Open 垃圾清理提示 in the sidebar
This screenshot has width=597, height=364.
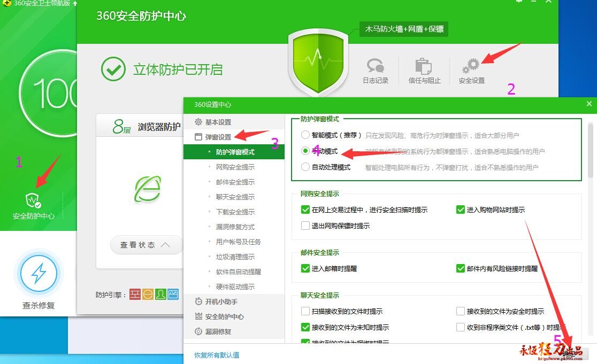pyautogui.click(x=235, y=257)
